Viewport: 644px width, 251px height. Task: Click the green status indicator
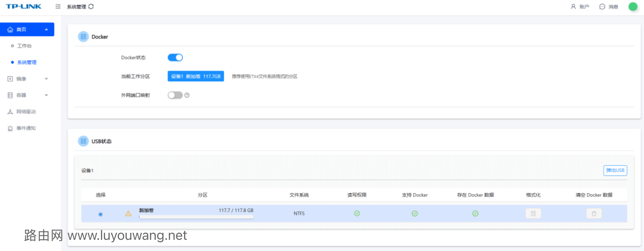633,6
